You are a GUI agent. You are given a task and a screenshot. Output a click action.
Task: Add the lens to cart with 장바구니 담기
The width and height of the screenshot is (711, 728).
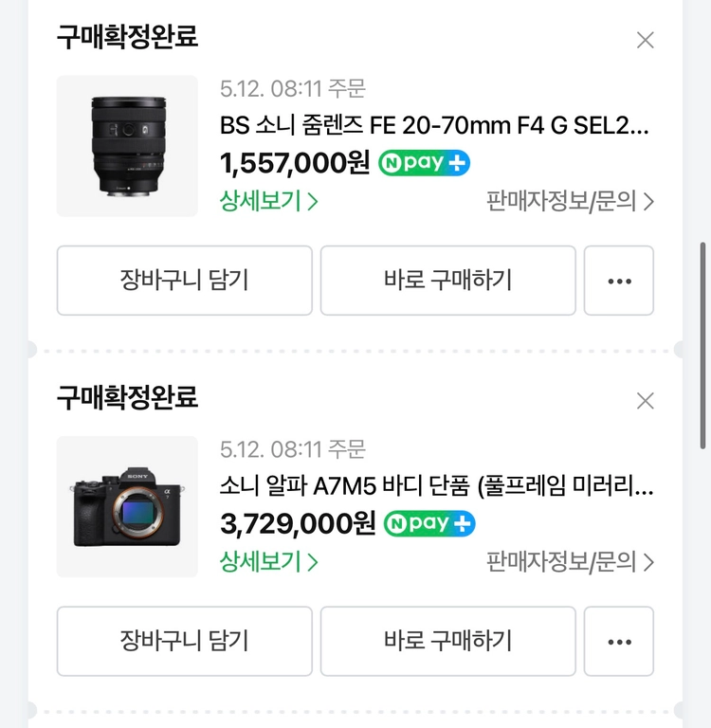tap(184, 281)
